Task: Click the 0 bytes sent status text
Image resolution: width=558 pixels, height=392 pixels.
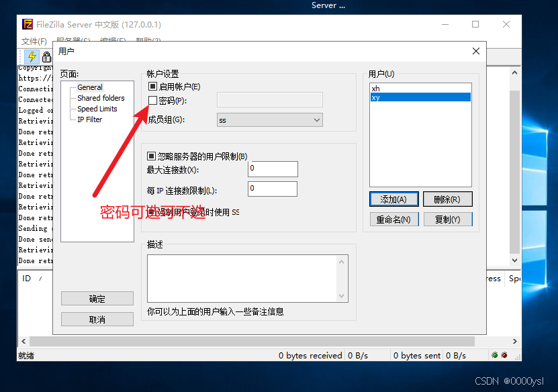Action: point(417,355)
